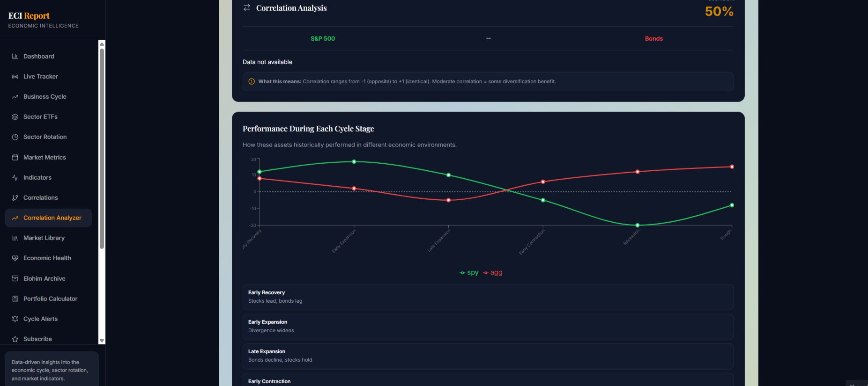Select the Sector ETFs layers icon
This screenshot has height=386, width=868.
pos(15,117)
